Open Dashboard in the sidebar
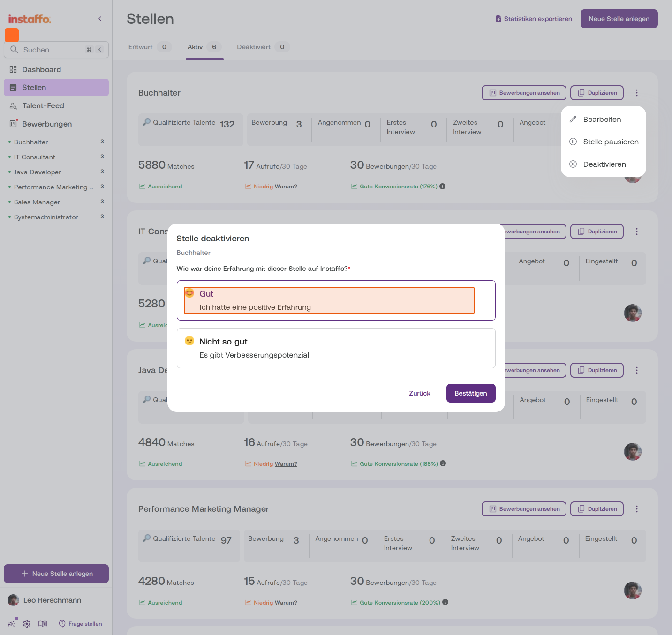Viewport: 672px width, 635px height. (x=56, y=70)
